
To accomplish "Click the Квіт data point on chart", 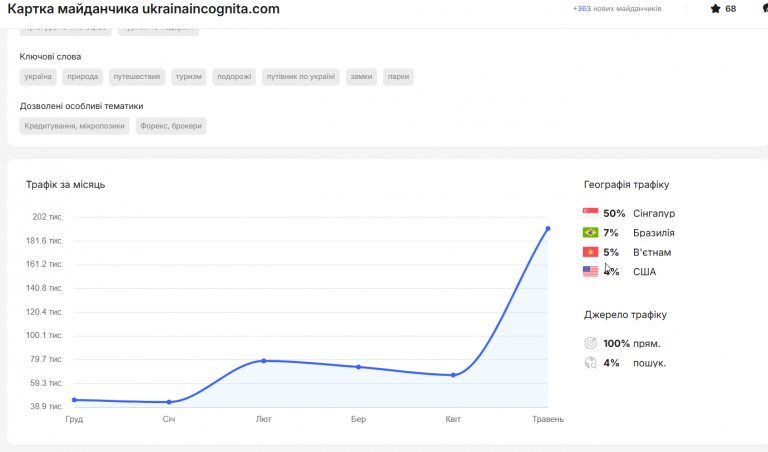I will pyautogui.click(x=453, y=375).
